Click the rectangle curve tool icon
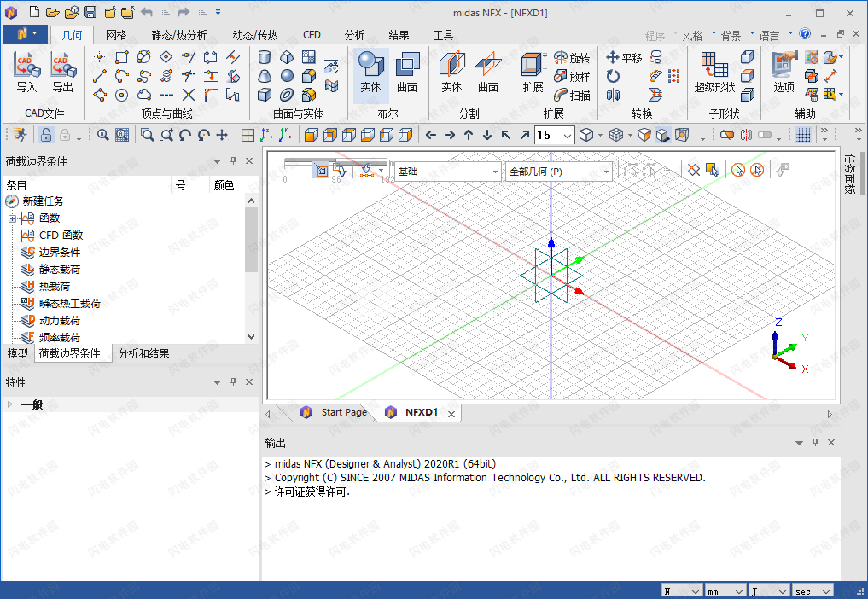Viewport: 868px width, 599px height. click(122, 57)
